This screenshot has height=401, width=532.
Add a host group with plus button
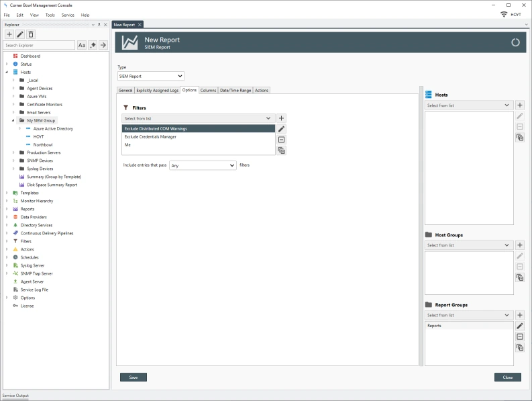tap(520, 245)
